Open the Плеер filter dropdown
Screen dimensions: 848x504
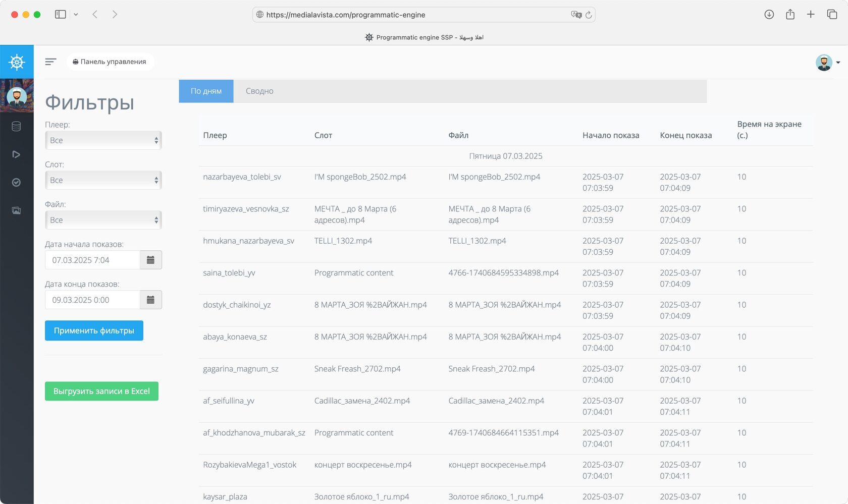pos(103,140)
